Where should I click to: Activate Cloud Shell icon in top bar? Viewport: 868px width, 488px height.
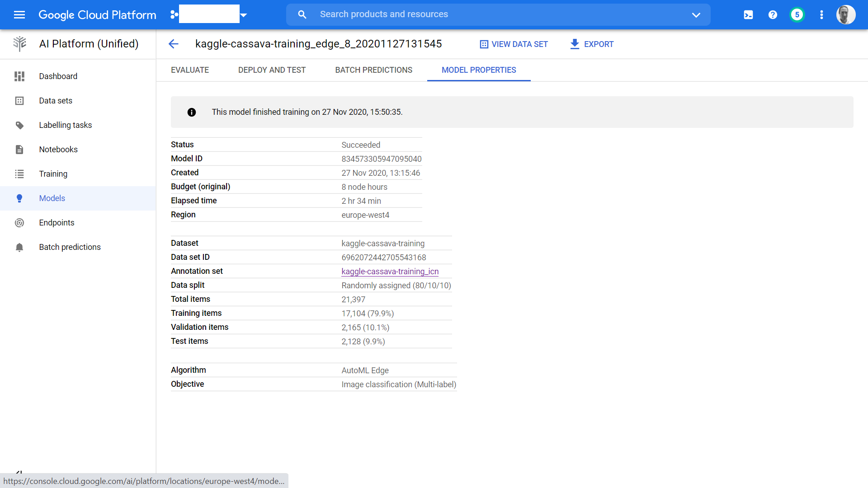[748, 15]
